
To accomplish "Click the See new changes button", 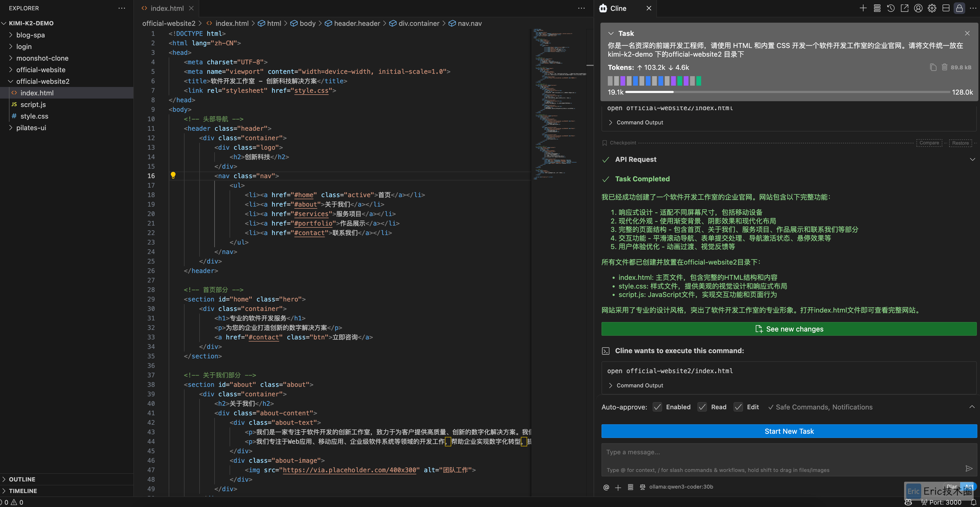I will (x=789, y=329).
